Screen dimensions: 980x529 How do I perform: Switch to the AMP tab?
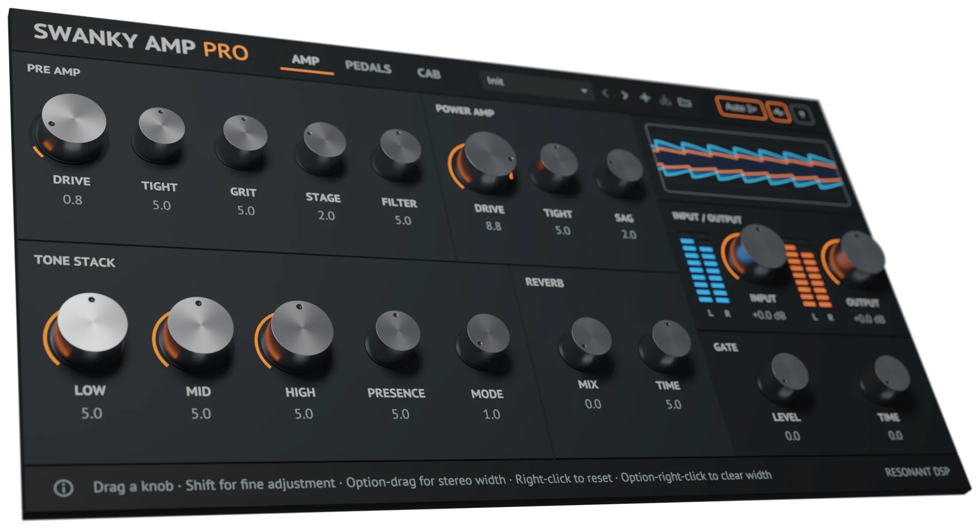pyautogui.click(x=306, y=60)
